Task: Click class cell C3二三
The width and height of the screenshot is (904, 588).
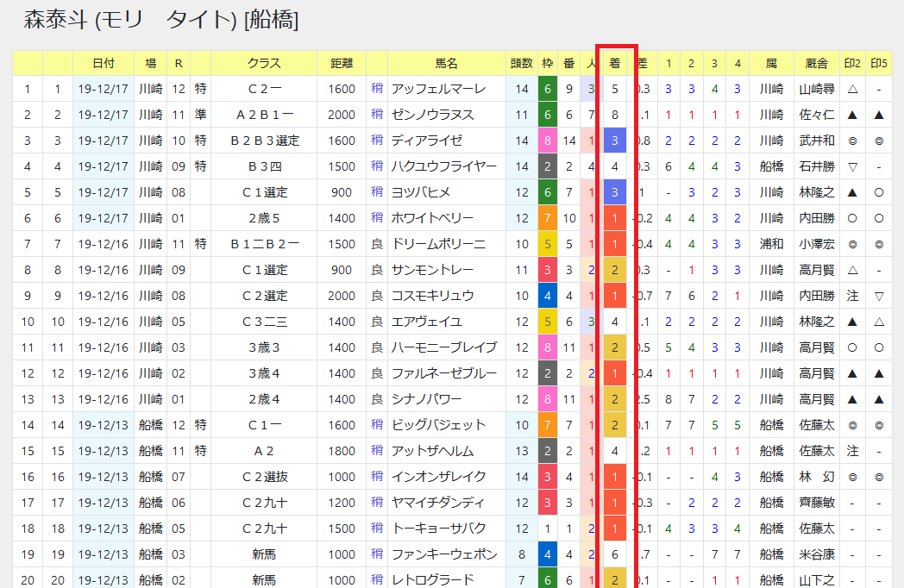Action: (264, 322)
